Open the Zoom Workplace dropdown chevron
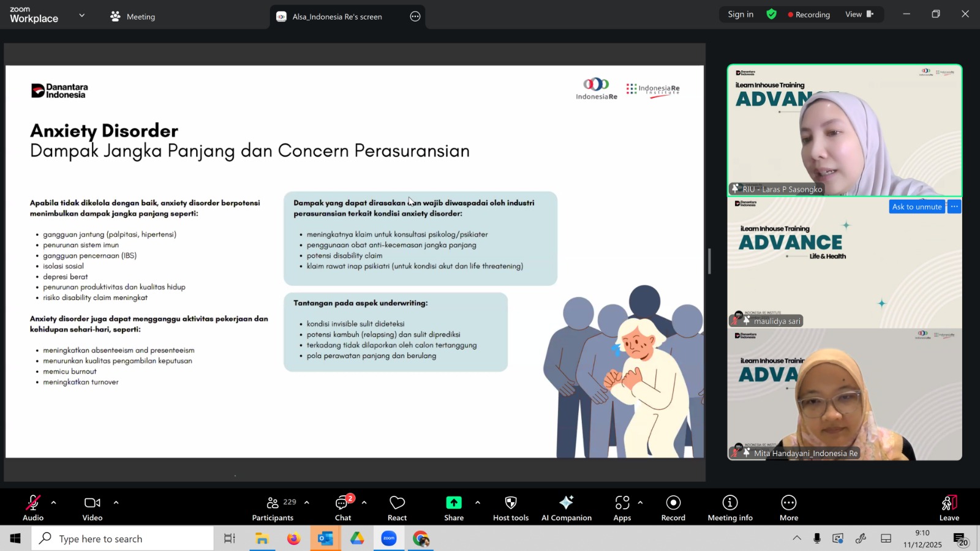 click(81, 15)
